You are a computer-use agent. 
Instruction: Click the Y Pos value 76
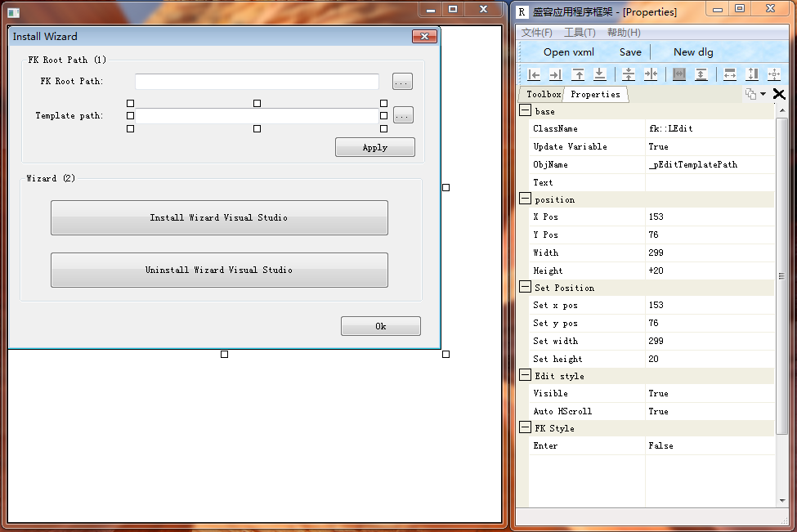click(x=710, y=235)
